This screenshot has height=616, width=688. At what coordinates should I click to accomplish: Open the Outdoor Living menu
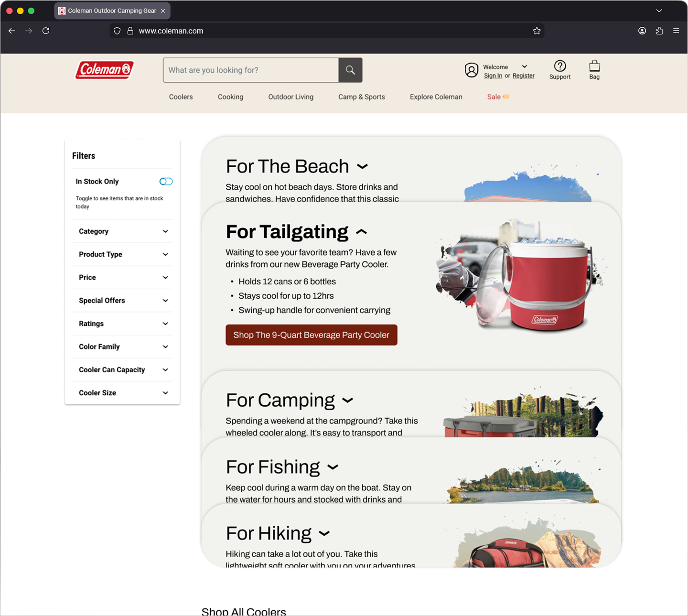(290, 97)
